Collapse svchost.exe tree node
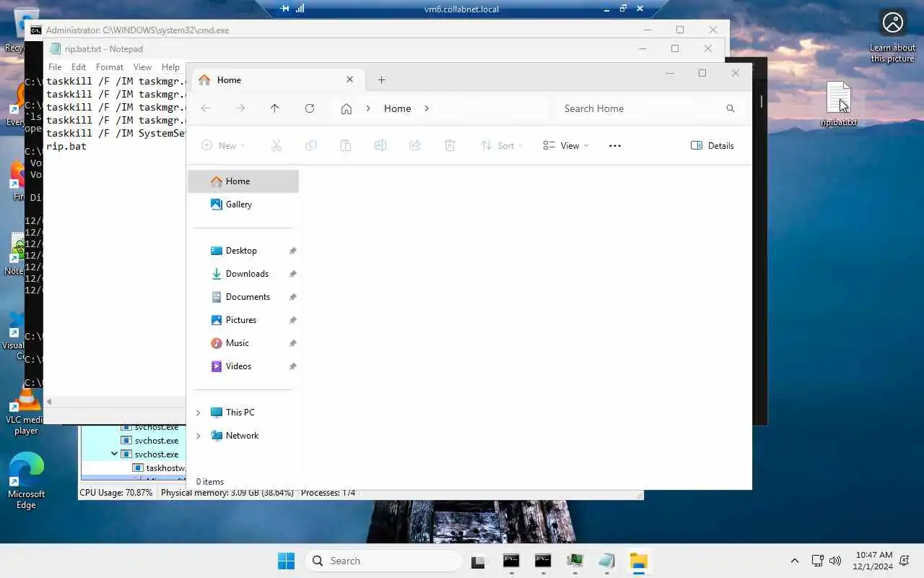The height and width of the screenshot is (578, 924). point(114,454)
